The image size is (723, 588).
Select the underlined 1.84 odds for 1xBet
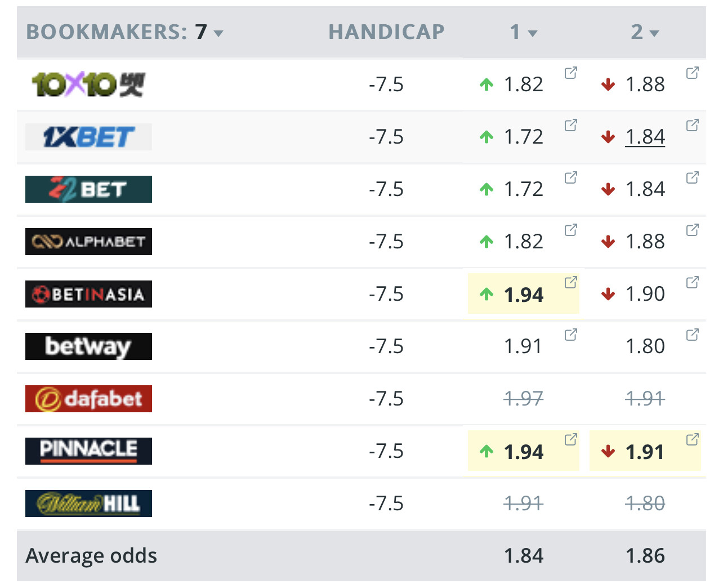tap(645, 137)
